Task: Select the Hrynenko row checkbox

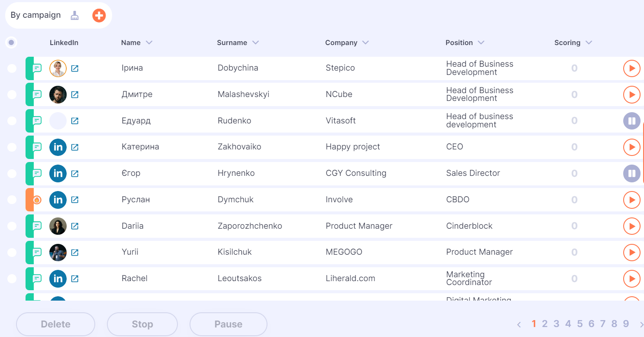Action: (x=12, y=173)
